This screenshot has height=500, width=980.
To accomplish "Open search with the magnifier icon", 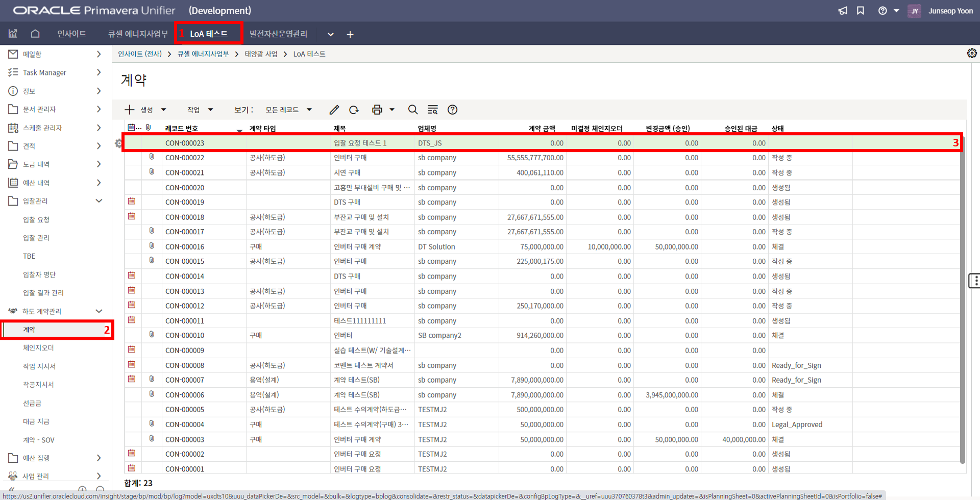I will point(413,110).
